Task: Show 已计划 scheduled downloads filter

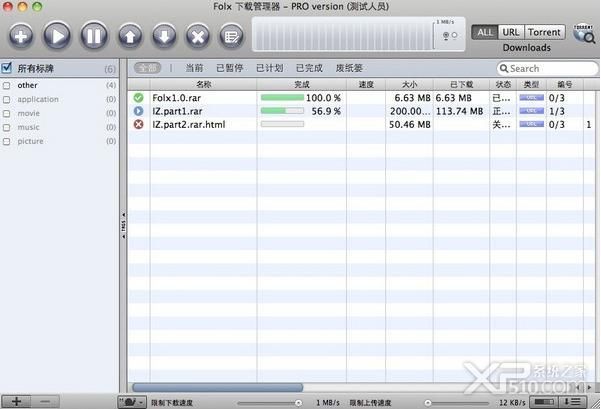Action: coord(269,68)
